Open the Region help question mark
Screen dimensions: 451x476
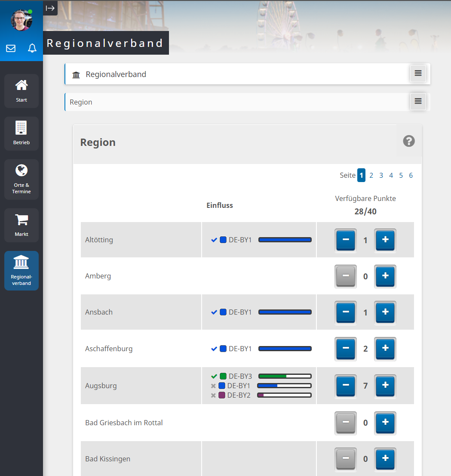[409, 141]
